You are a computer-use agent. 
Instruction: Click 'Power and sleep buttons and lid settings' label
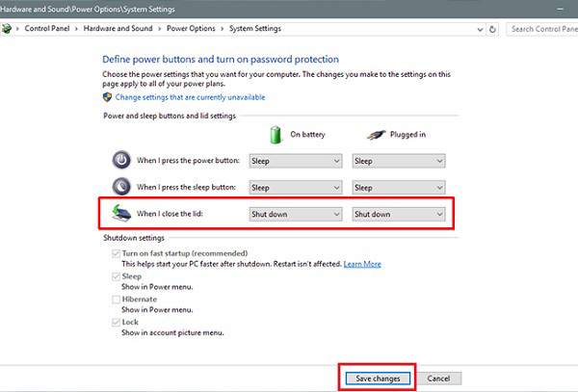(170, 116)
